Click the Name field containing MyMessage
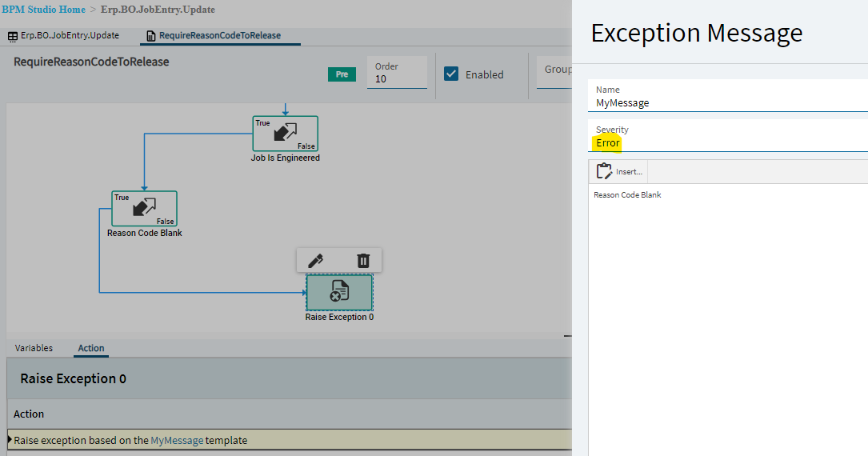Viewport: 868px width, 456px height. pos(728,96)
